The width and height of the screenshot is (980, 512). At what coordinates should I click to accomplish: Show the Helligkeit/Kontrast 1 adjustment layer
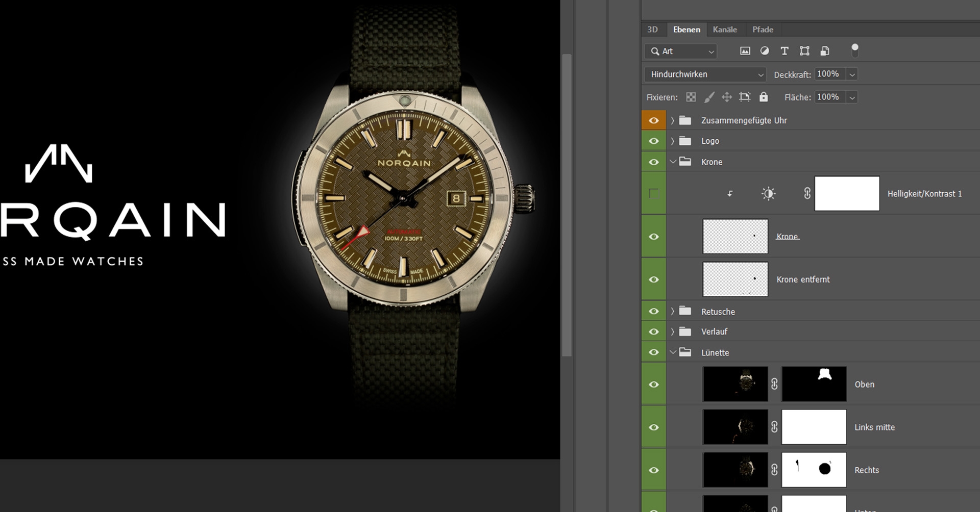click(653, 194)
